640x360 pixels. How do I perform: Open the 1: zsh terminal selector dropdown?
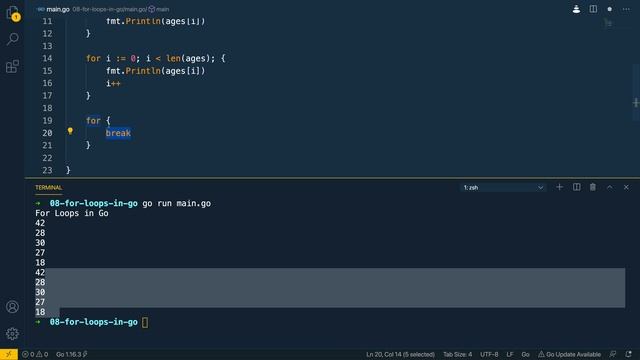pos(503,187)
